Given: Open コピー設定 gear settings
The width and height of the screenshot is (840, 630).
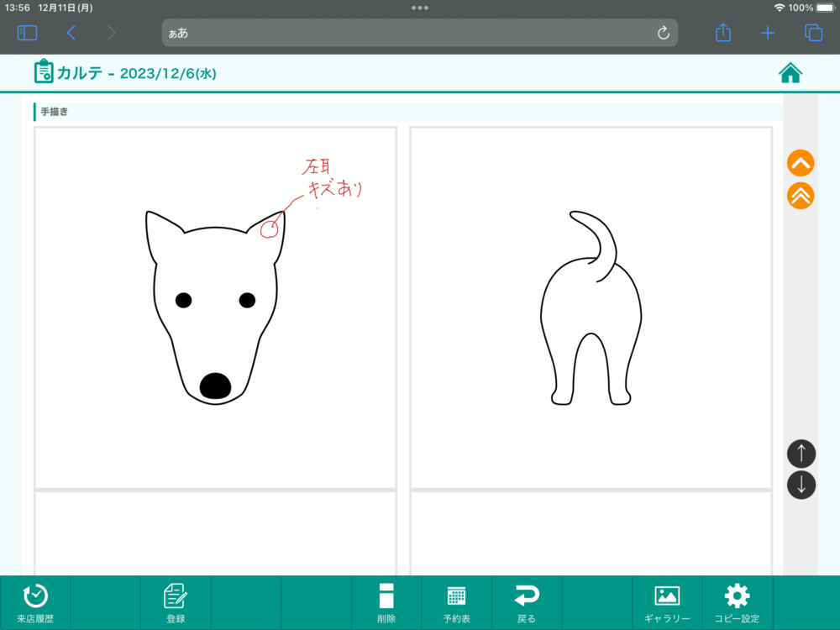Looking at the screenshot, I should [737, 603].
